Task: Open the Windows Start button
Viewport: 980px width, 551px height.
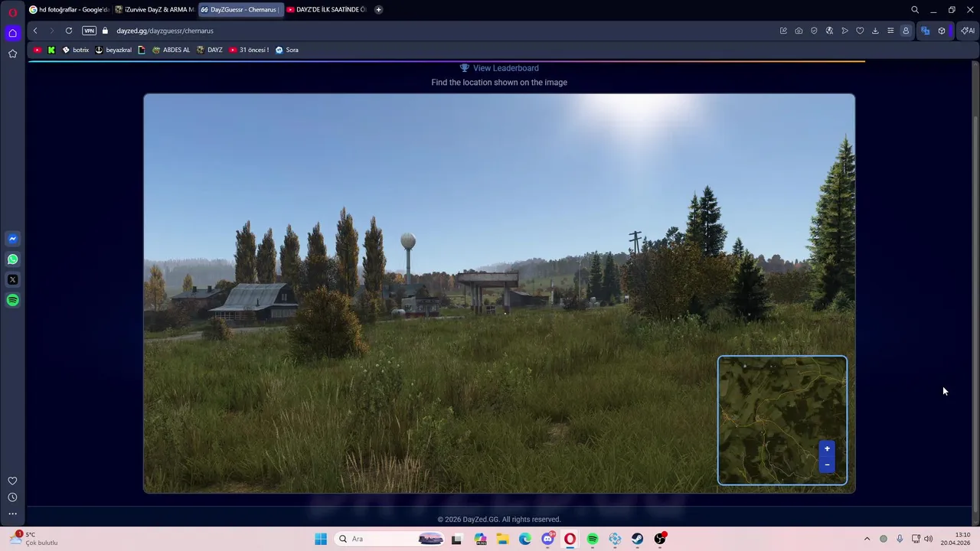Action: click(x=321, y=539)
